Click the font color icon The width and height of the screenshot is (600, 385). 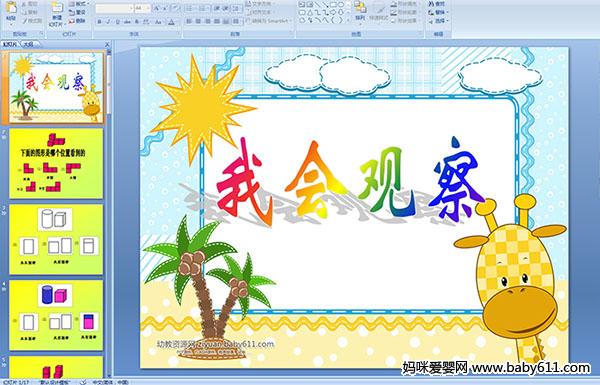pos(172,22)
